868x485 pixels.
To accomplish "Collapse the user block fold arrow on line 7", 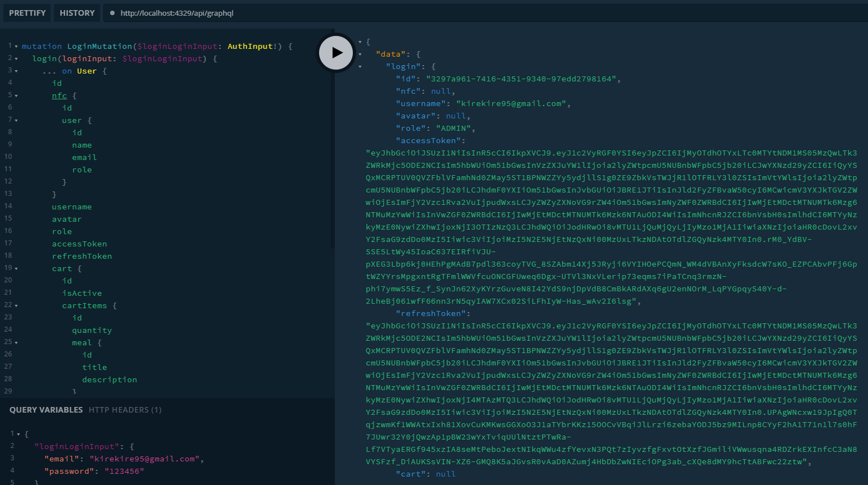I will point(16,121).
